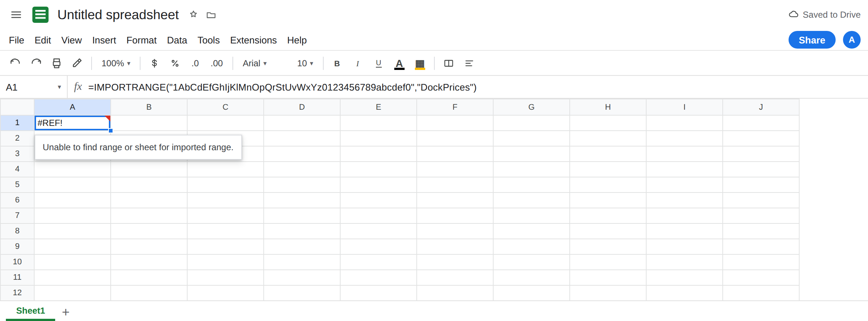Open the hamburger main menu

(16, 15)
